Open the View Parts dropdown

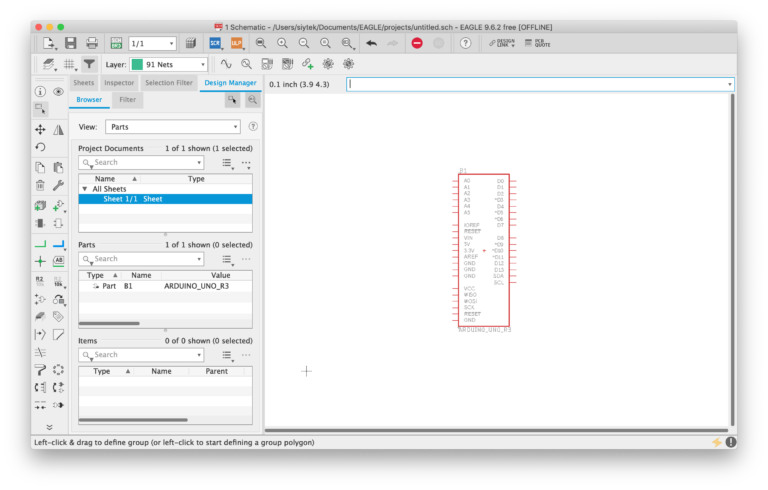coord(172,127)
